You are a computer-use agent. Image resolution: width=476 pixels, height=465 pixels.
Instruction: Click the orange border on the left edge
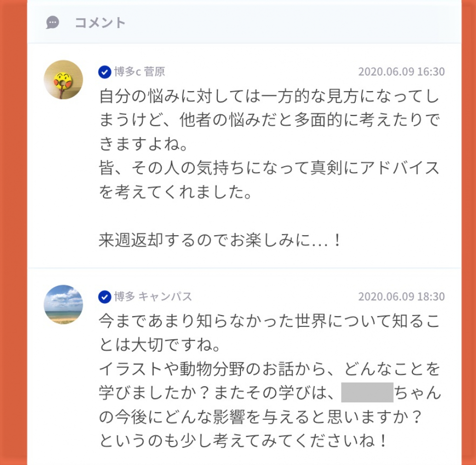pyautogui.click(x=13, y=232)
